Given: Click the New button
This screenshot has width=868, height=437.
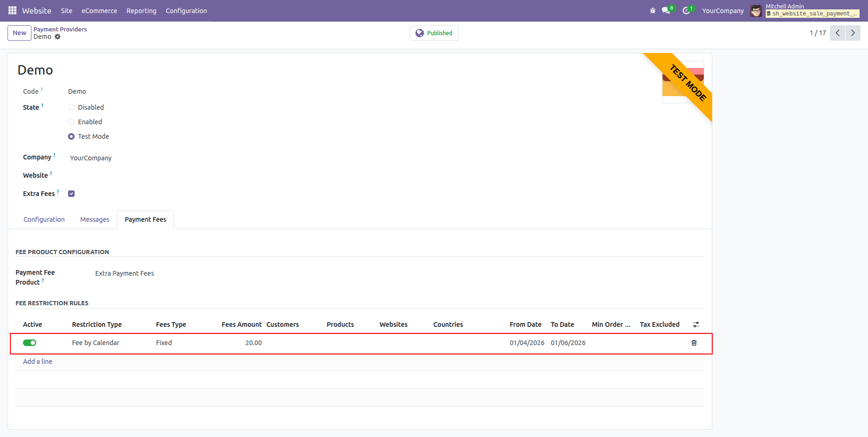Looking at the screenshot, I should coord(19,33).
